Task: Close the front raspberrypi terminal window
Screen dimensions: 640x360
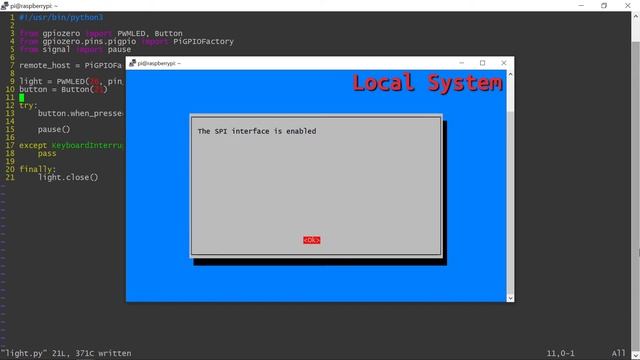Action: (x=504, y=63)
